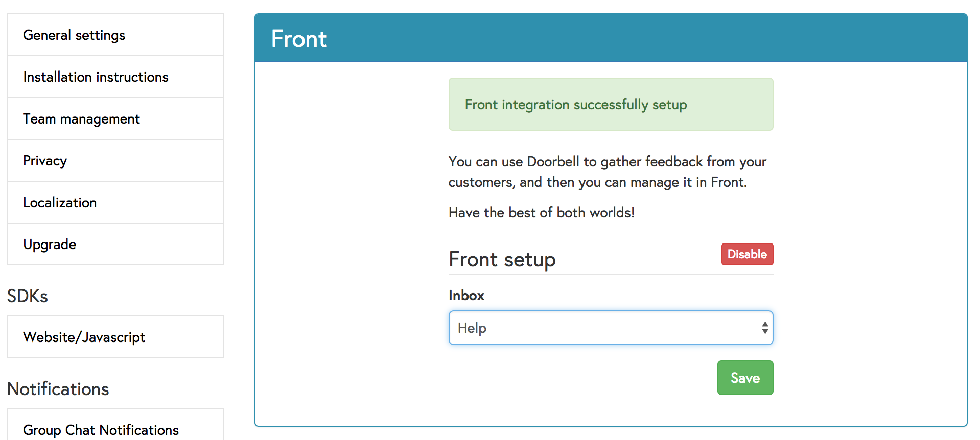Save the Front setup

click(745, 378)
